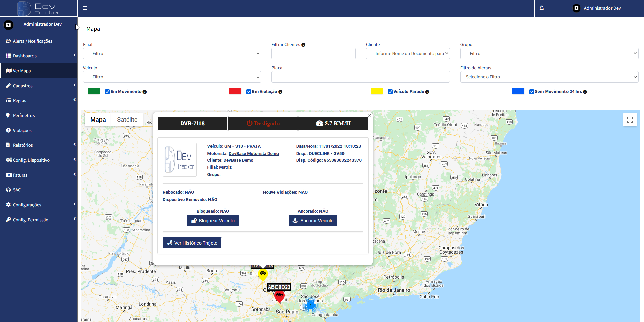Click the fullscreen icon on the map
The height and width of the screenshot is (322, 644).
[630, 120]
